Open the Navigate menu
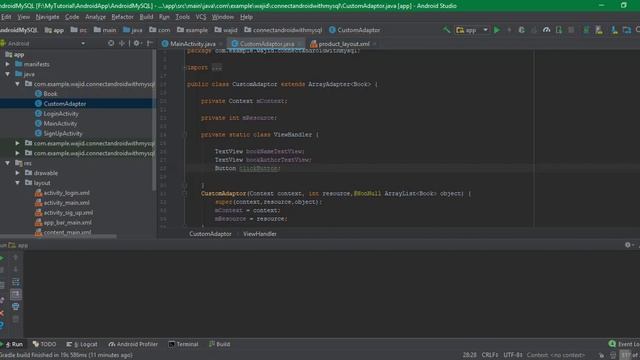640x360 pixels. tap(47, 17)
